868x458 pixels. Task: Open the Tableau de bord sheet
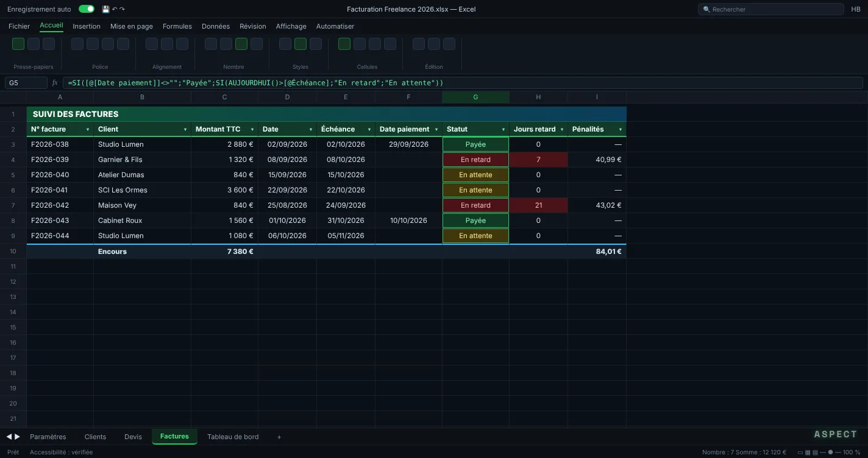233,437
